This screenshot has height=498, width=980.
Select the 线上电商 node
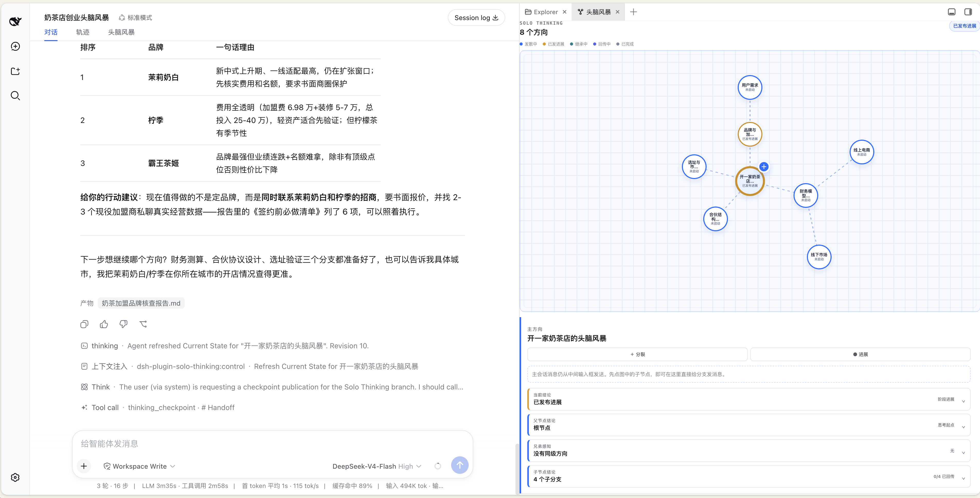pyautogui.click(x=862, y=152)
